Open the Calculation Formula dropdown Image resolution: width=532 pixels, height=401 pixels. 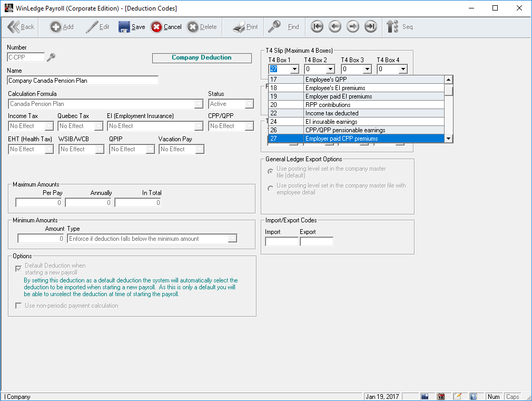pyautogui.click(x=199, y=104)
